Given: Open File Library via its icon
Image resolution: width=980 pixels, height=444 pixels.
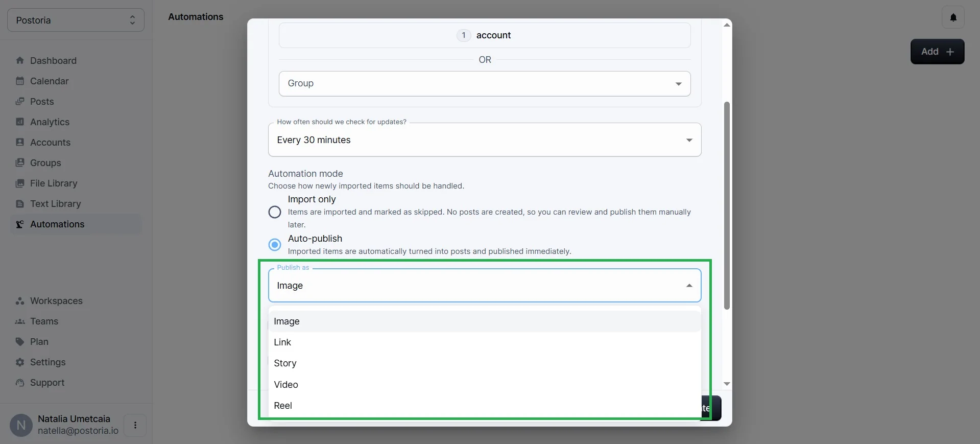Looking at the screenshot, I should [x=20, y=183].
